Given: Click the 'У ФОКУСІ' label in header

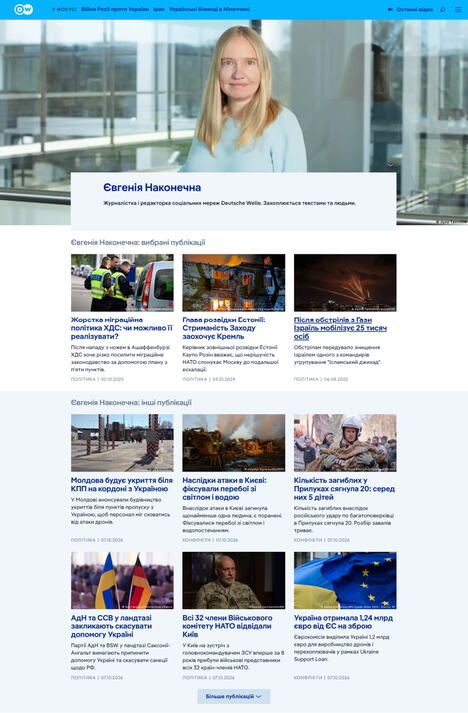Looking at the screenshot, I should (64, 10).
